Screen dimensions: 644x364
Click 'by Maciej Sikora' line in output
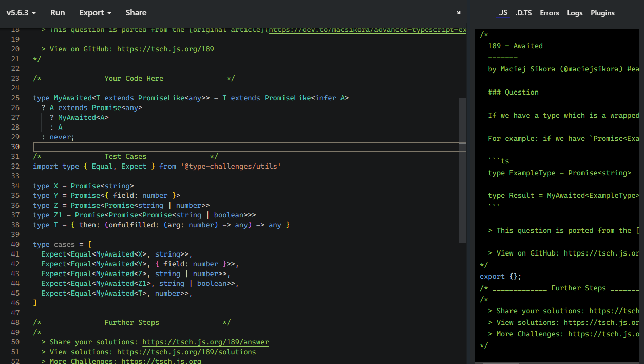click(563, 69)
